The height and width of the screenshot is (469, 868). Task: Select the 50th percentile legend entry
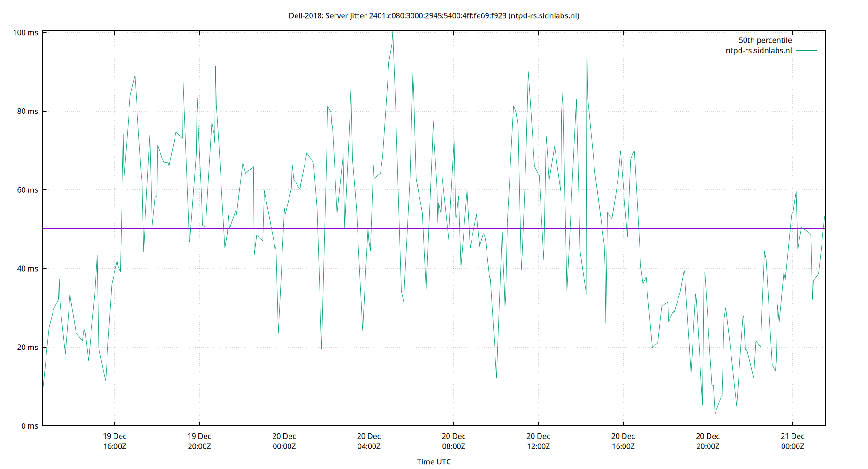tap(765, 40)
